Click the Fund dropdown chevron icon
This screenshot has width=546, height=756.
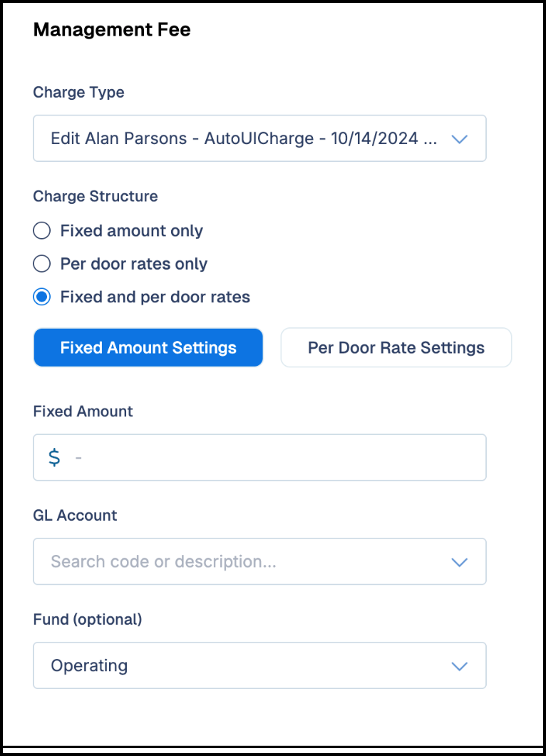pyautogui.click(x=459, y=666)
